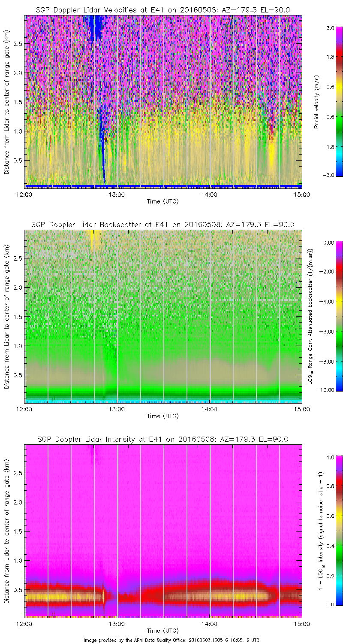Click the Doppler Lidar Velocities plot title
The height and width of the screenshot is (644, 343).
[x=162, y=10]
